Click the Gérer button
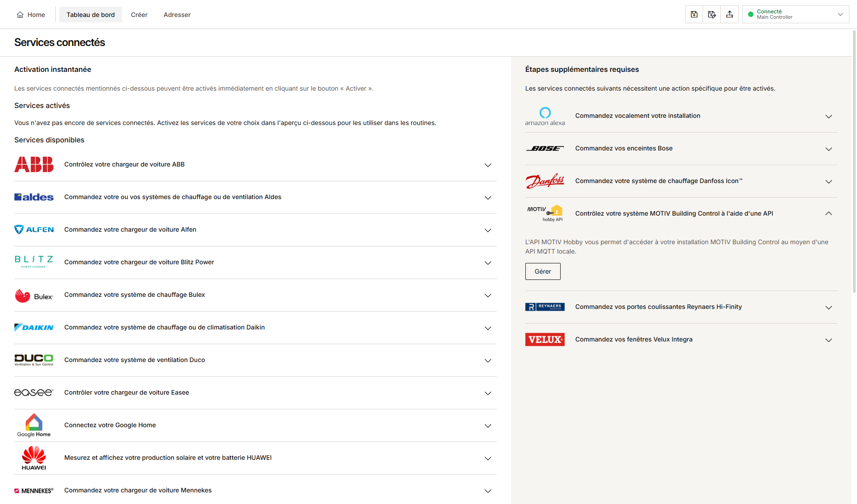The height and width of the screenshot is (504, 857). (x=543, y=271)
